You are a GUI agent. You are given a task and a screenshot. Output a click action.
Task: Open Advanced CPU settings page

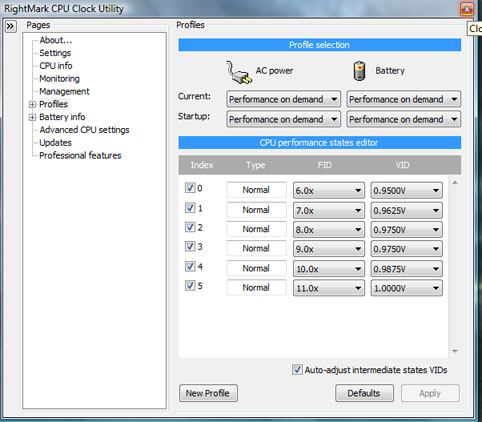[x=84, y=130]
